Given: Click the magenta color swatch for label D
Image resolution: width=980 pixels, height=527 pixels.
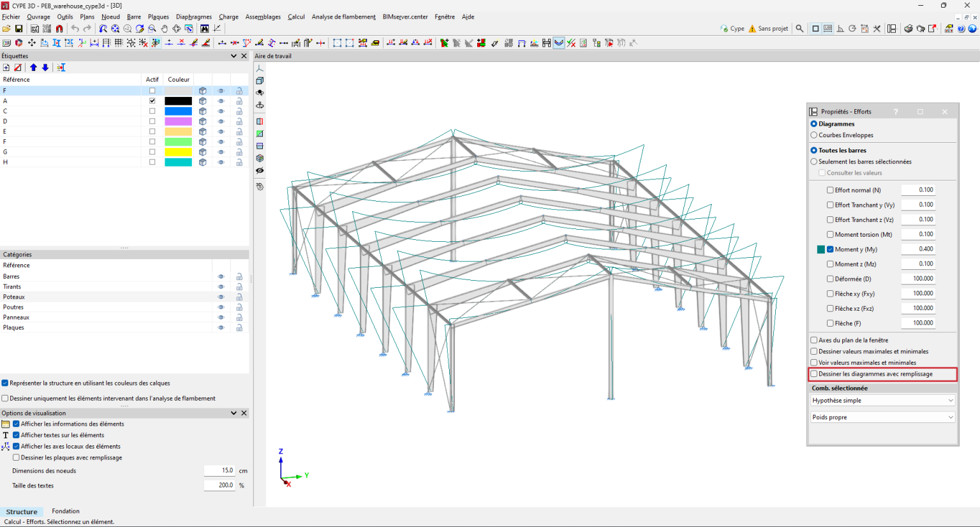Looking at the screenshot, I should coord(178,121).
